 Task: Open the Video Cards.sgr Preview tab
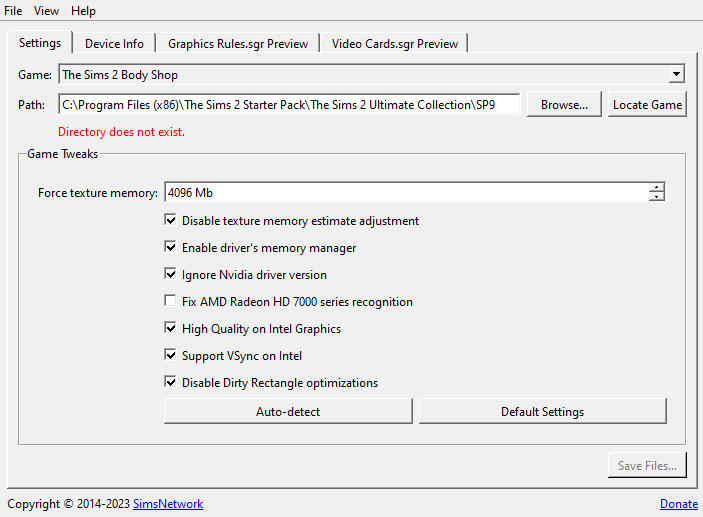pyautogui.click(x=395, y=43)
